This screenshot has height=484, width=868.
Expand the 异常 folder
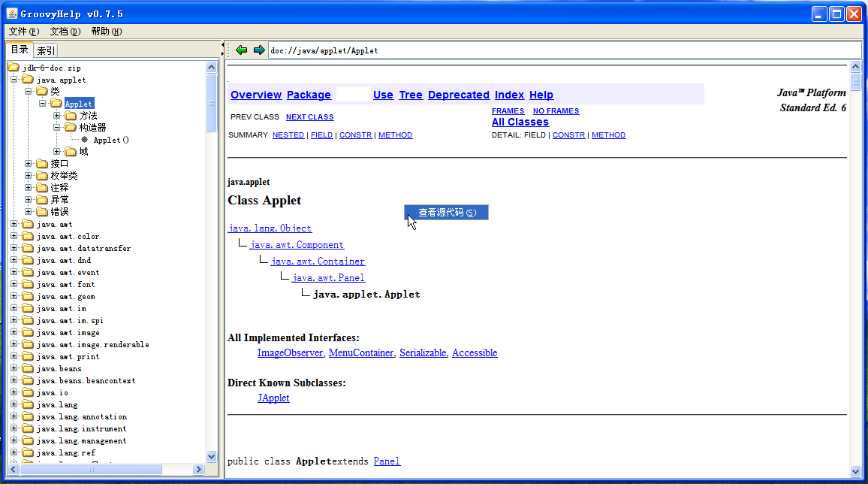point(29,199)
